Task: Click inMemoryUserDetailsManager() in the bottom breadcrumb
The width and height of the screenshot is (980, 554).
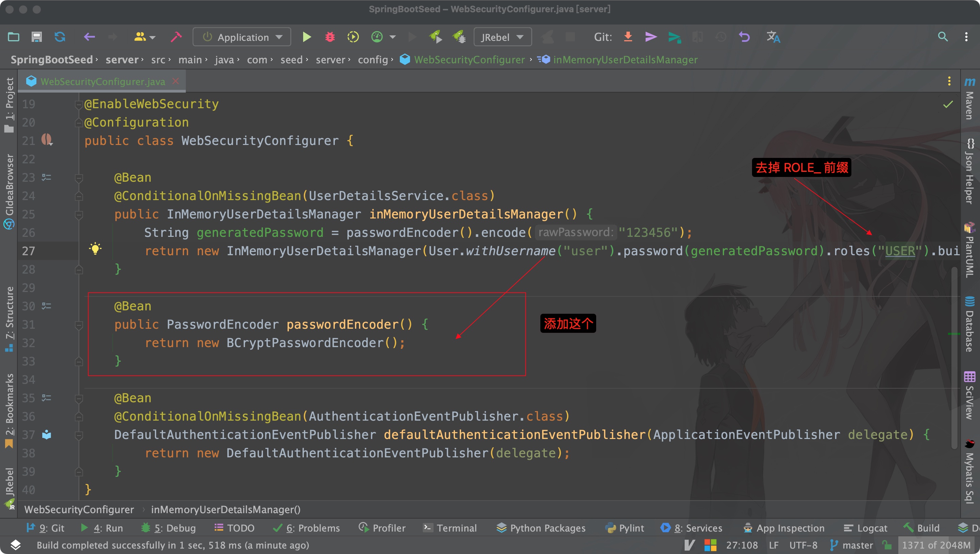Action: tap(226, 509)
